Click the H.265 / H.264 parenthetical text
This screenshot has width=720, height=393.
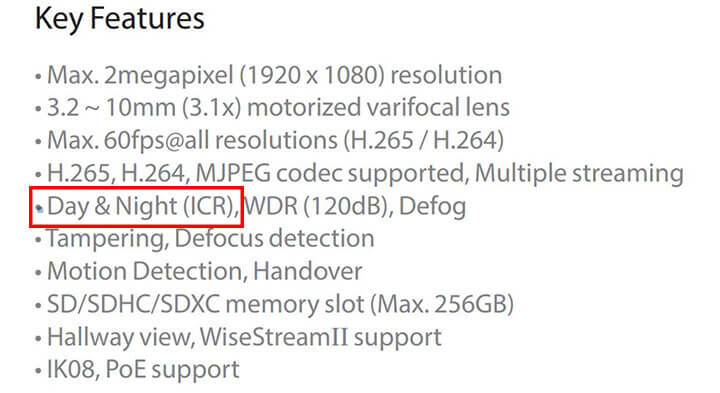tap(424, 140)
